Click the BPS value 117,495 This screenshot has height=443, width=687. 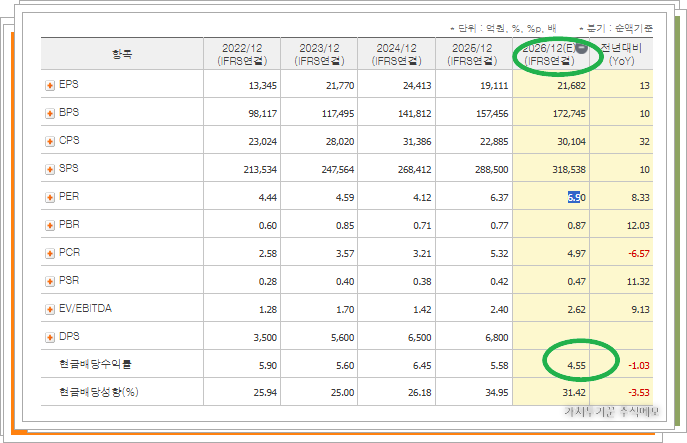(338, 113)
